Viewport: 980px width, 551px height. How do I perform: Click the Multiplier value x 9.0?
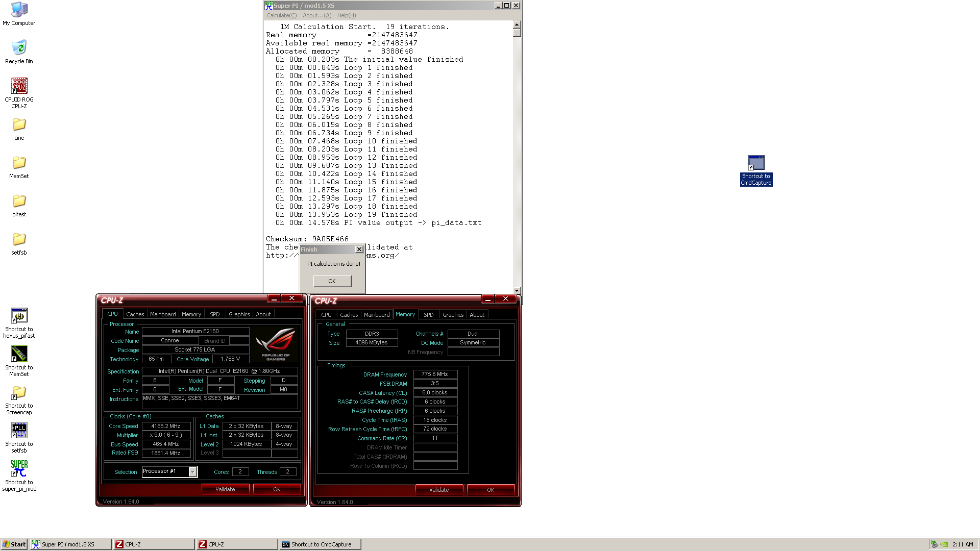point(166,435)
